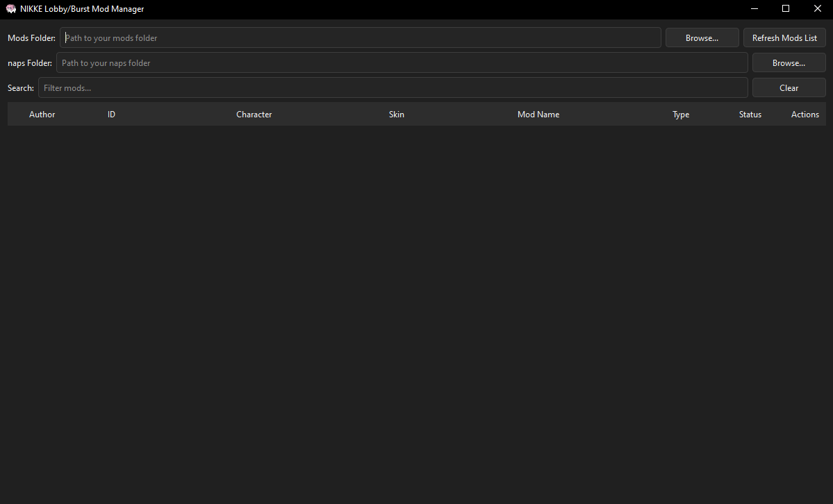Screen dimensions: 833x504
Task: Sort mods by the Skin column
Action: click(x=396, y=114)
